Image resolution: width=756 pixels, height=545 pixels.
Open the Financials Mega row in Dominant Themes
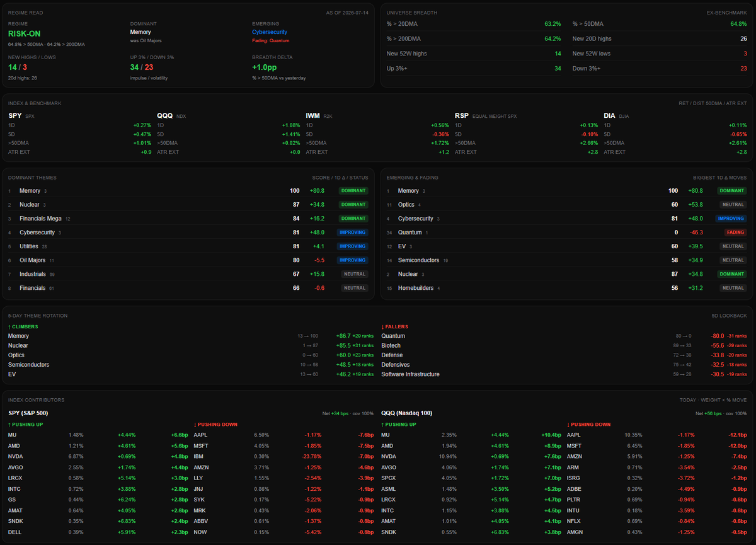(x=189, y=219)
